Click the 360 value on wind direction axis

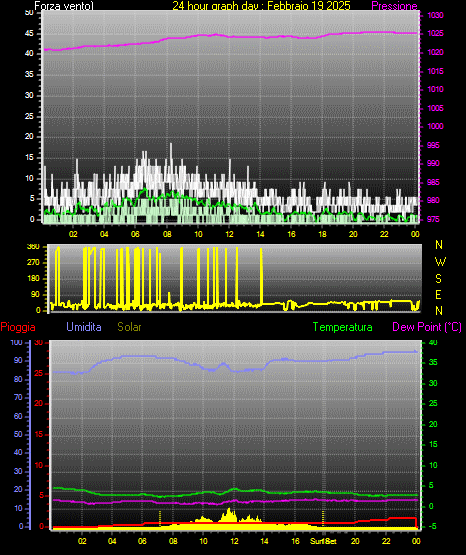tap(33, 247)
